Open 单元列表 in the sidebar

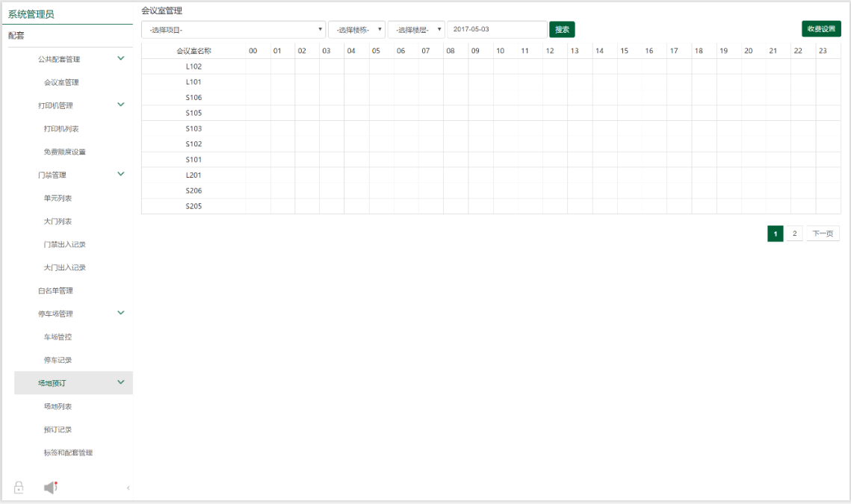point(58,198)
